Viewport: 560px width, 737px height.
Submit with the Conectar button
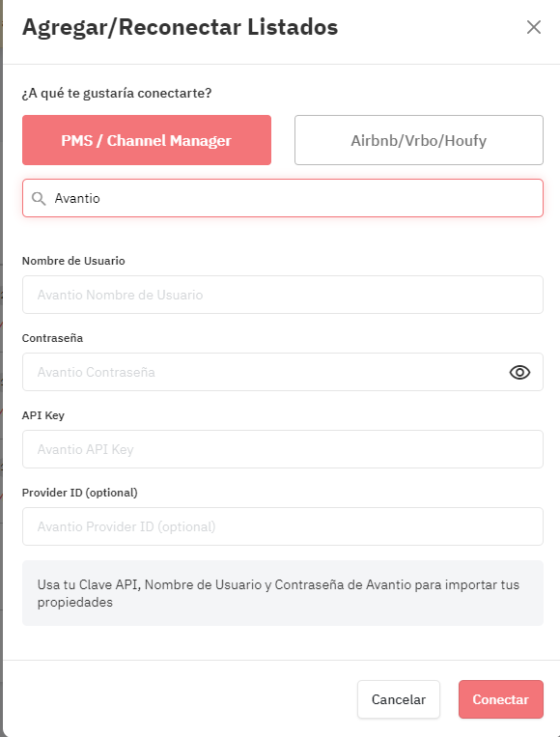tap(501, 699)
